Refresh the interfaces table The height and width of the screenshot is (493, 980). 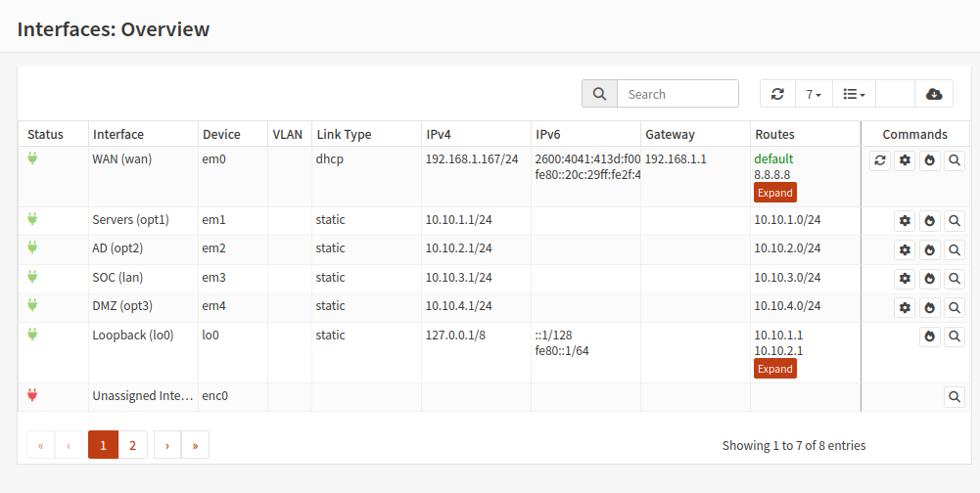click(x=777, y=94)
